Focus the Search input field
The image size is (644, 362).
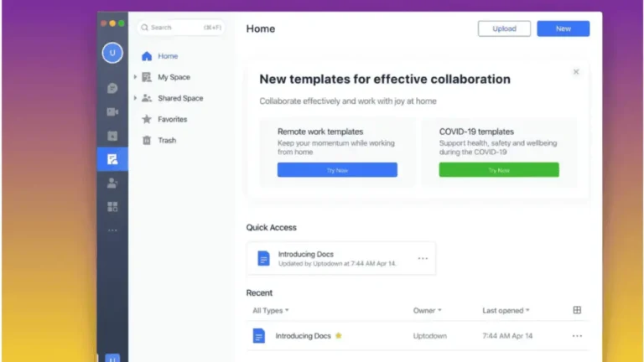181,28
